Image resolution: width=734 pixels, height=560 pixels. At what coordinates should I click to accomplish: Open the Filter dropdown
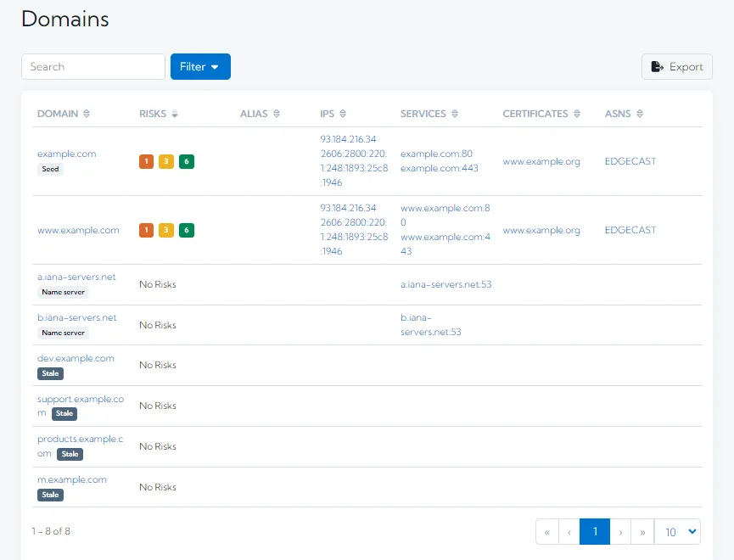pyautogui.click(x=200, y=66)
